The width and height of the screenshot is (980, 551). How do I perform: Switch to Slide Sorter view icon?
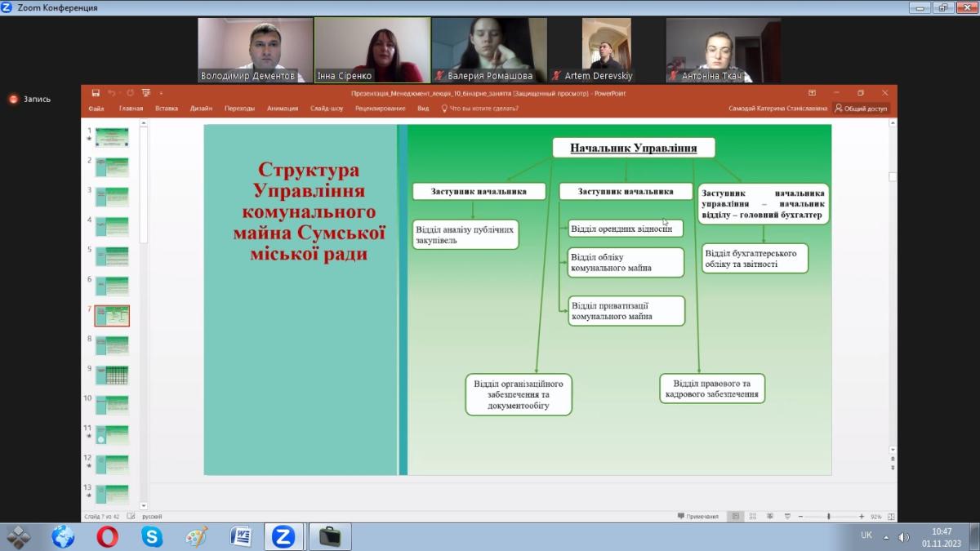[x=753, y=517]
